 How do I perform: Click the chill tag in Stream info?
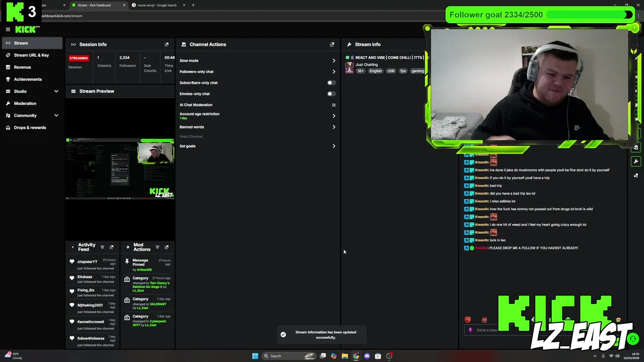pyautogui.click(x=391, y=71)
